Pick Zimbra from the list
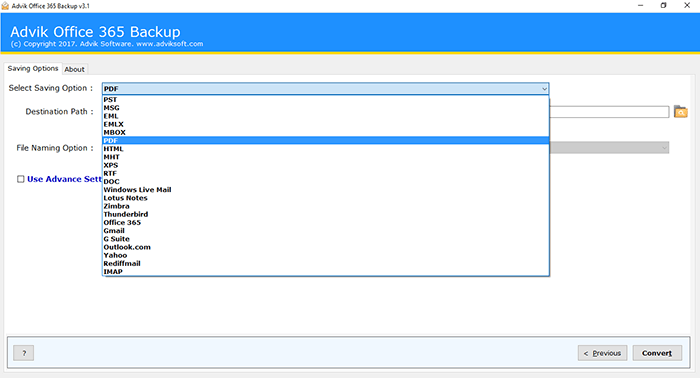Image resolution: width=700 pixels, height=378 pixels. 325,206
